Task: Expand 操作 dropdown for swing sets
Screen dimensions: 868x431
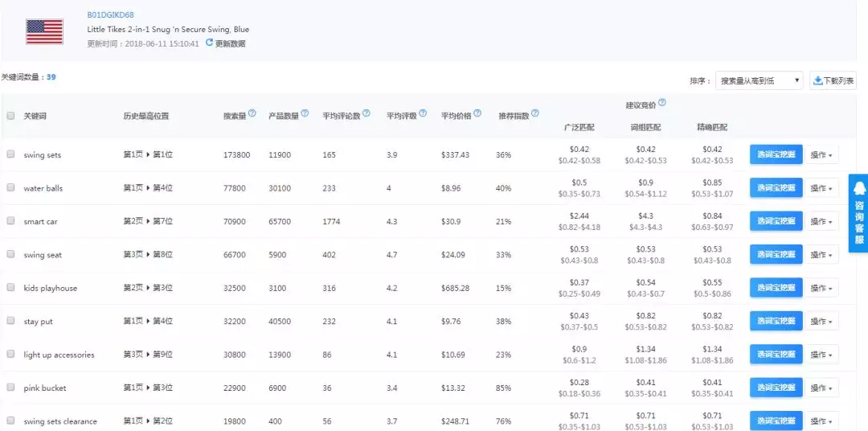Action: (821, 155)
